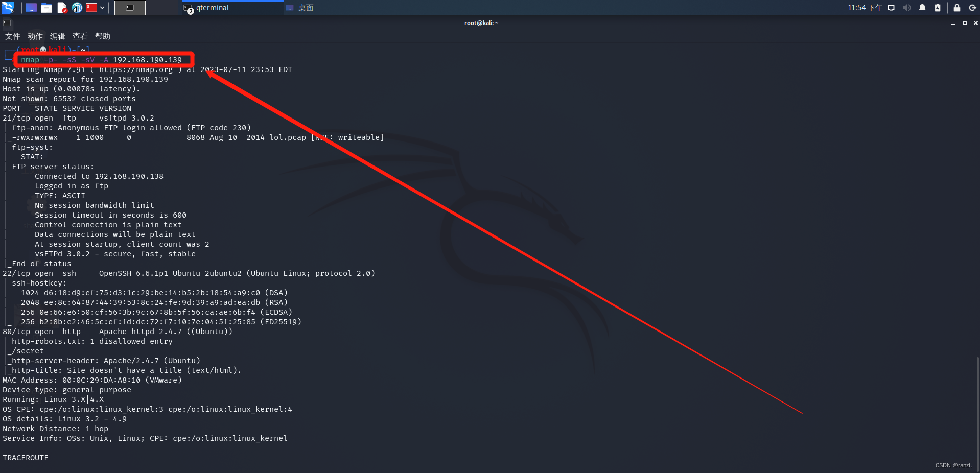Switch to the qterminal taskbar button
The image size is (980, 473).
pos(232,8)
